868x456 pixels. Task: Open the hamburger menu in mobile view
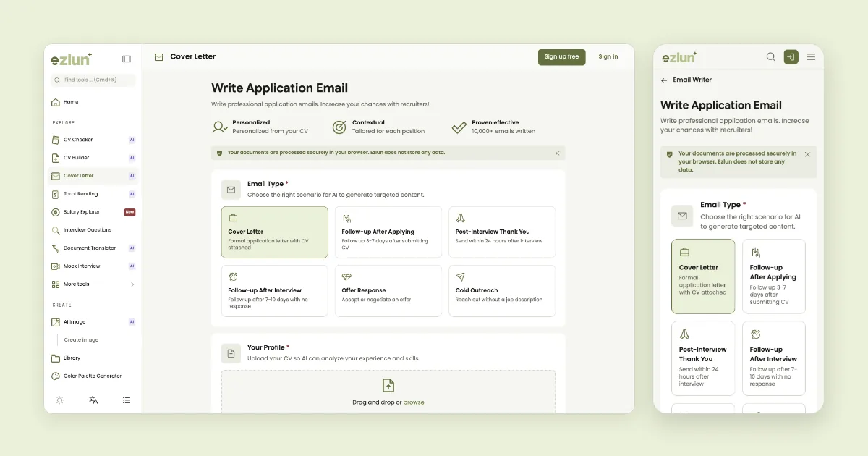coord(811,57)
